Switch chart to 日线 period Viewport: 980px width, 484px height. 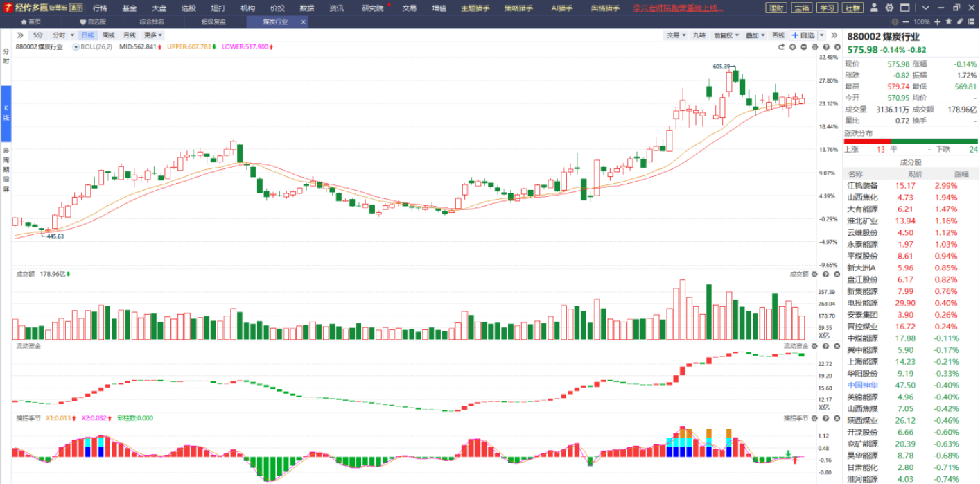[x=87, y=35]
